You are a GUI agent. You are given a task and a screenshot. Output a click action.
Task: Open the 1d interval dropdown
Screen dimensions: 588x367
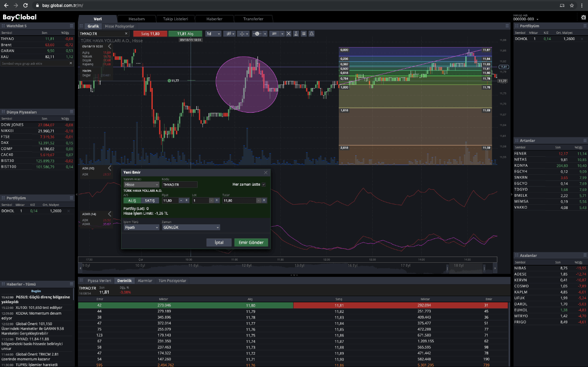point(213,33)
